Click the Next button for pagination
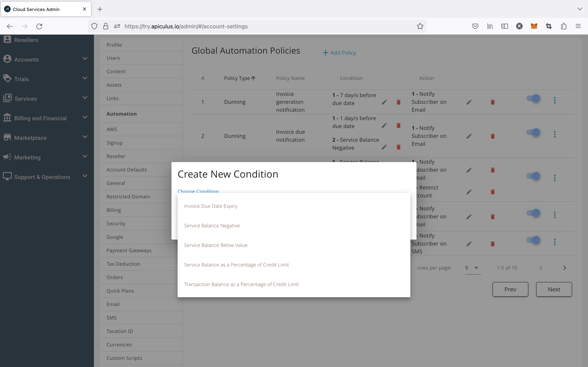This screenshot has width=588, height=367. [554, 289]
